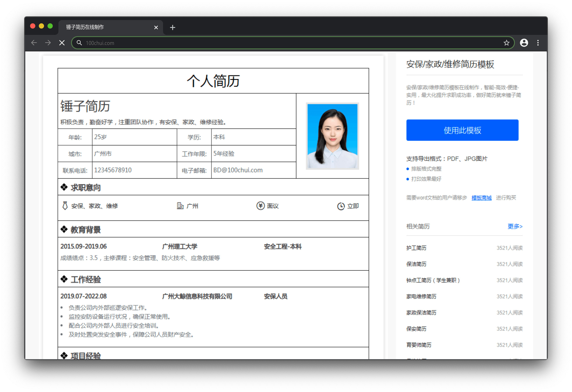
Task: Click the email BD@100chui.com
Action: pyautogui.click(x=238, y=170)
